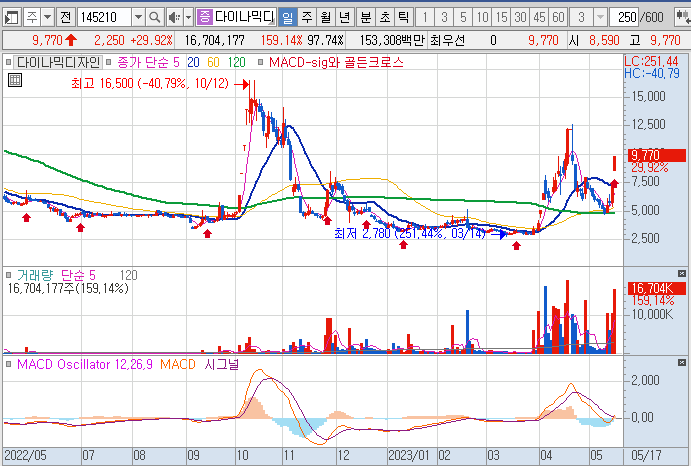
Task: Click the MACD Oscillator 12,26,9 label
Action: pos(85,365)
